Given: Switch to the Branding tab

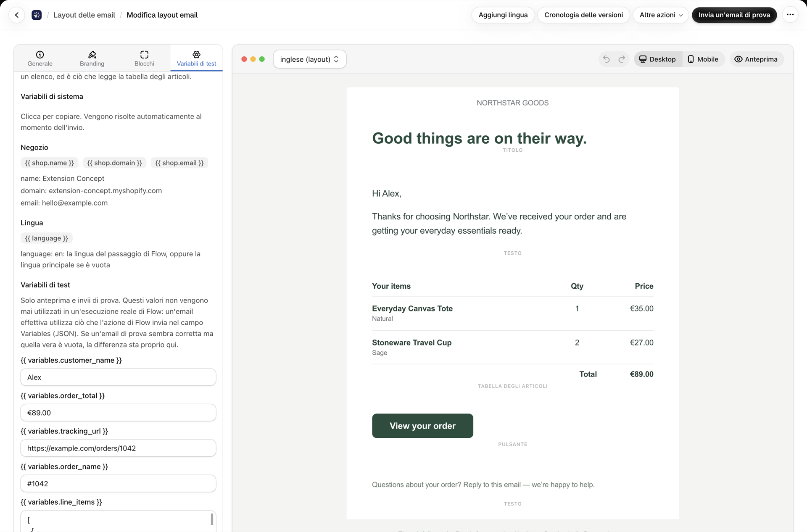Looking at the screenshot, I should [x=92, y=58].
